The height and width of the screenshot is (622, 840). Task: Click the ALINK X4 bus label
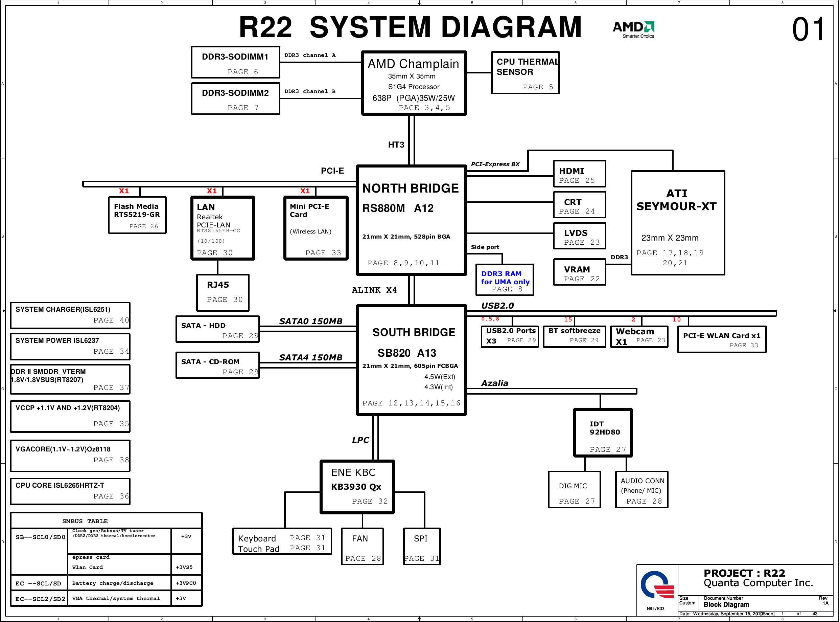pos(375,290)
